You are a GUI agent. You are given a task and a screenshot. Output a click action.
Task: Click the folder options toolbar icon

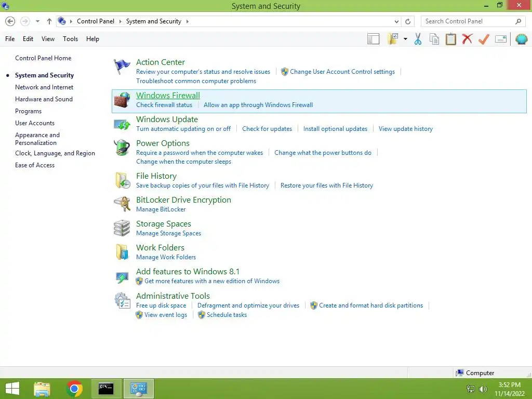393,39
